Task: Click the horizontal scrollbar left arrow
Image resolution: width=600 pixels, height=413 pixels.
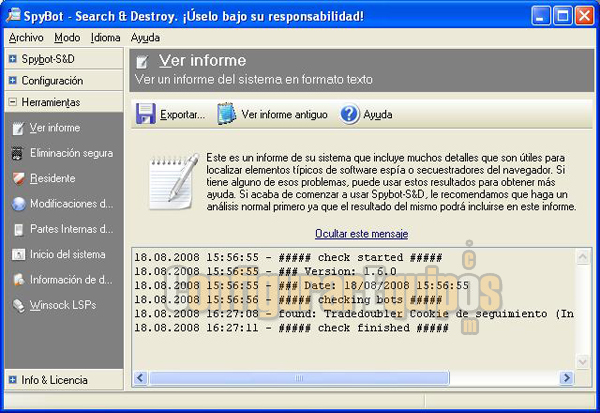Action: click(x=140, y=378)
